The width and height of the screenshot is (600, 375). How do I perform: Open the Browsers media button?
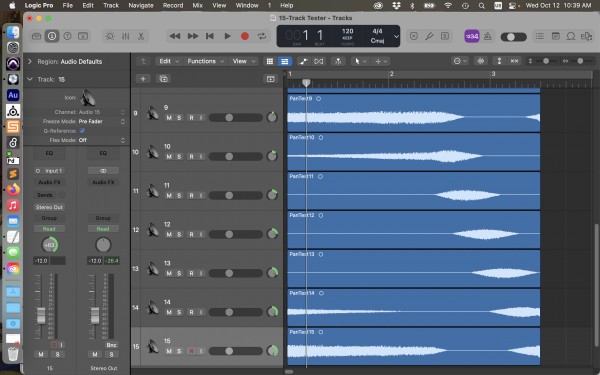[x=586, y=36]
